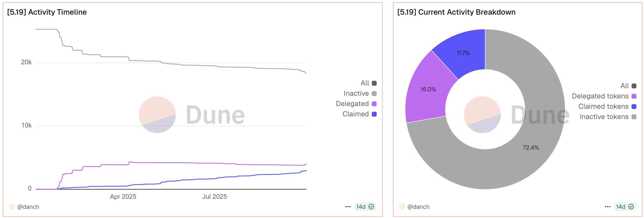Open Activity Timeline three-dot options menu
Viewport: 644px width, 218px height.
[x=348, y=207]
